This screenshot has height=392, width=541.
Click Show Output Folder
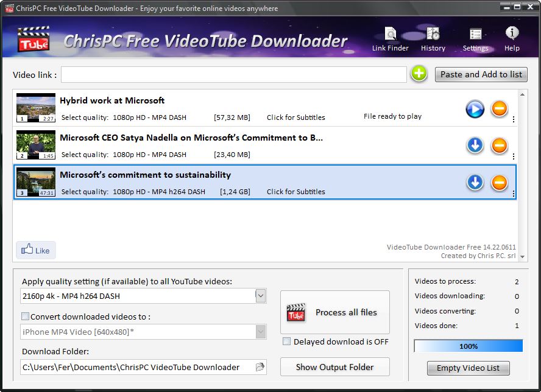(x=334, y=367)
